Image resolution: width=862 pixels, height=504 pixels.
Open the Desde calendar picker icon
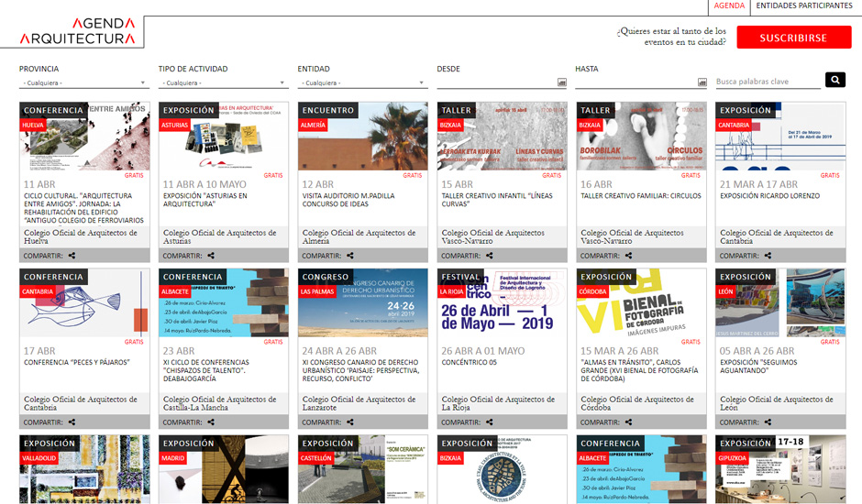point(562,82)
